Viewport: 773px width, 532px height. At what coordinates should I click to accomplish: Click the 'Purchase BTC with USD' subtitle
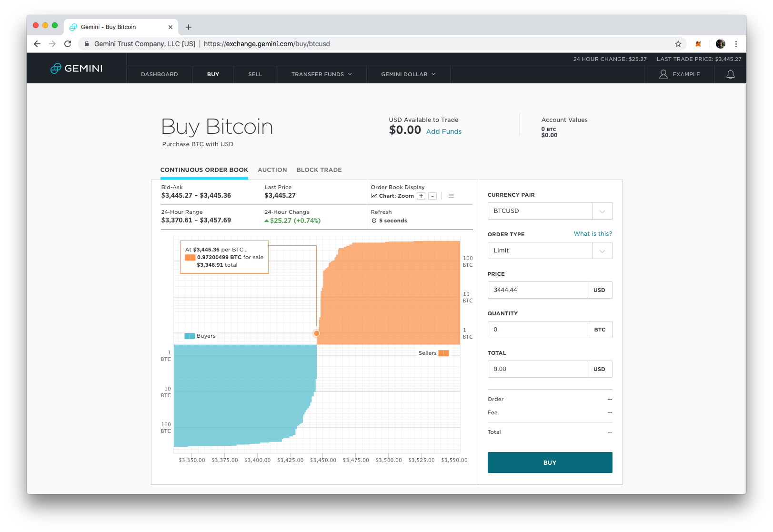pyautogui.click(x=198, y=144)
